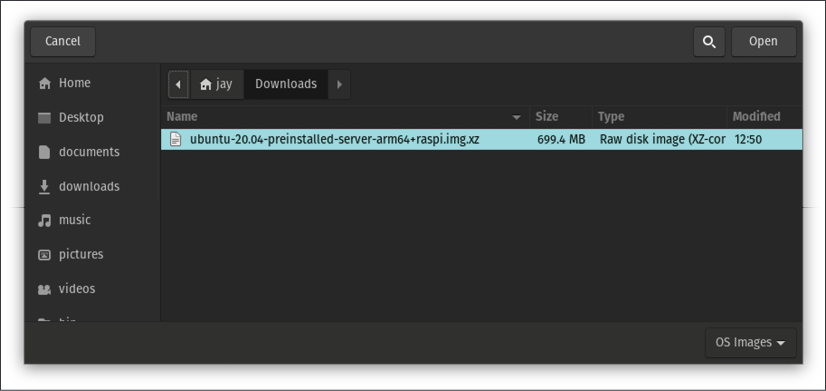Click the 12:50 modified time cell

pos(748,140)
